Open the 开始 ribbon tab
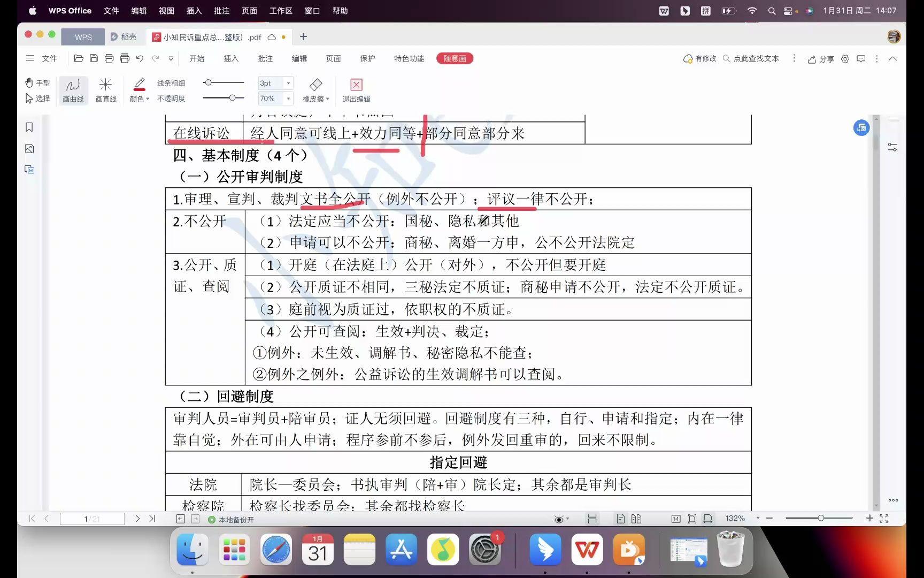924x578 pixels. coord(197,58)
